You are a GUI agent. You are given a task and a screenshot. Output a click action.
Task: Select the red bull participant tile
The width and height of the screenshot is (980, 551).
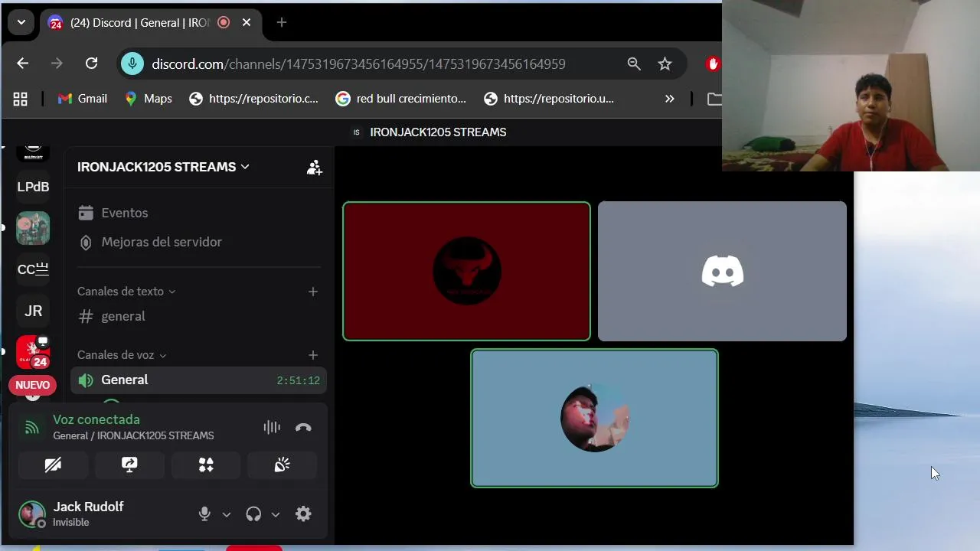(466, 271)
